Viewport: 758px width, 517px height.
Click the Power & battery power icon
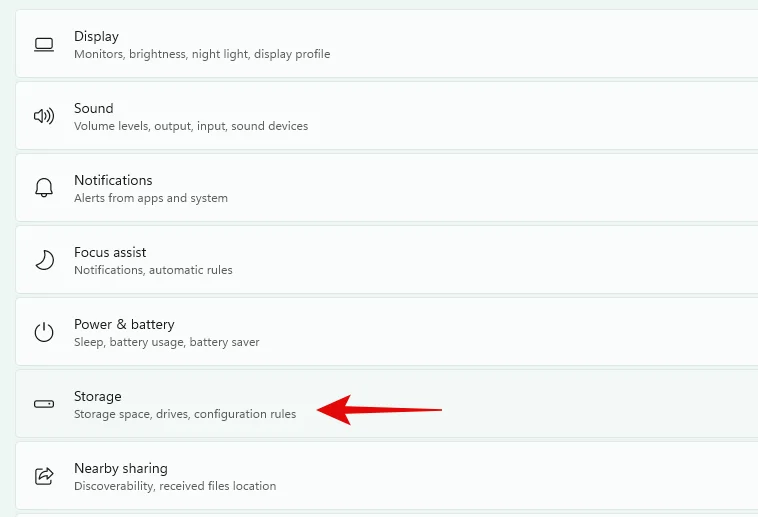(44, 332)
